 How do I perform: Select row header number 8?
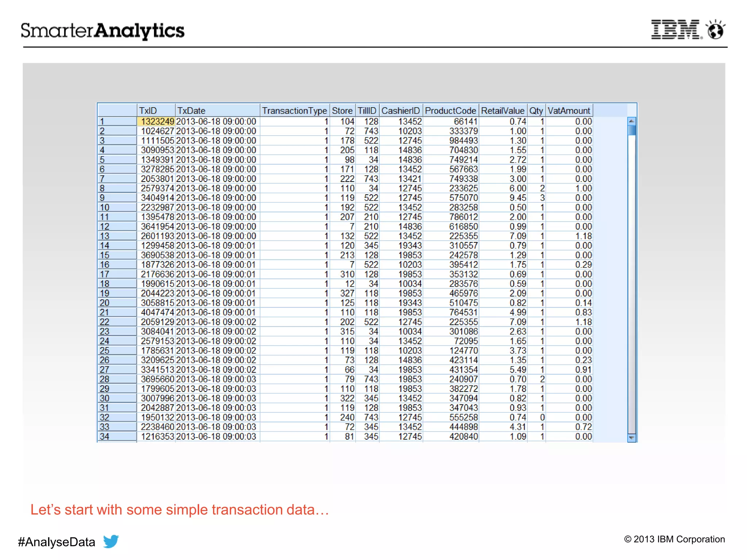tap(117, 188)
